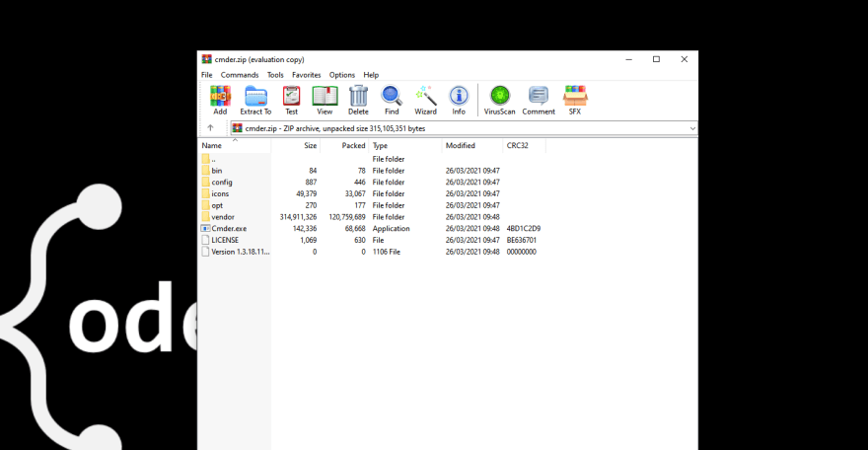Open Extract To tool
The width and height of the screenshot is (868, 450).
255,101
